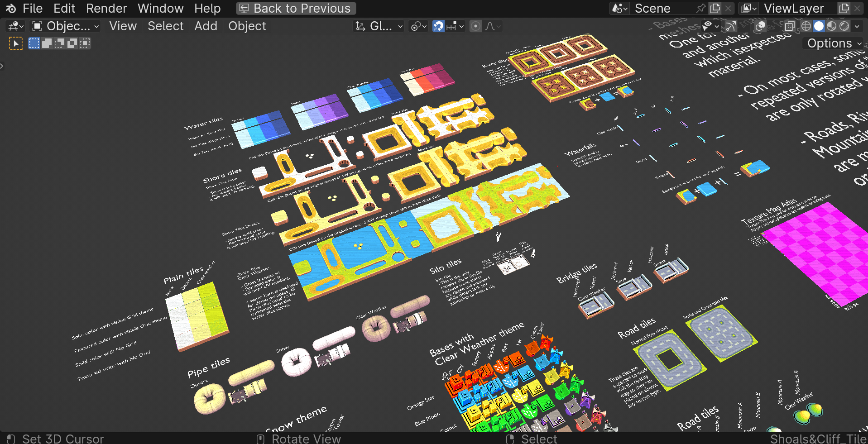The height and width of the screenshot is (444, 868).
Task: Choose the Extend selection mode icon
Action: coord(47,43)
